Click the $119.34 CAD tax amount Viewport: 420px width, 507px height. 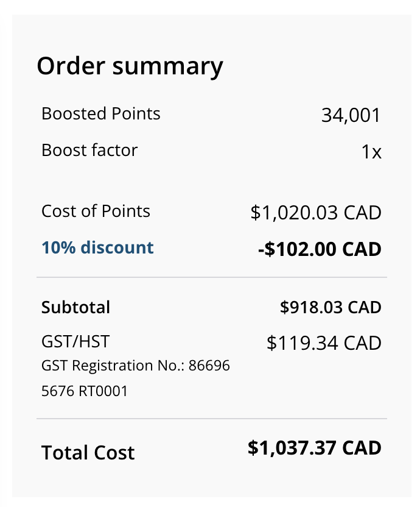click(324, 343)
